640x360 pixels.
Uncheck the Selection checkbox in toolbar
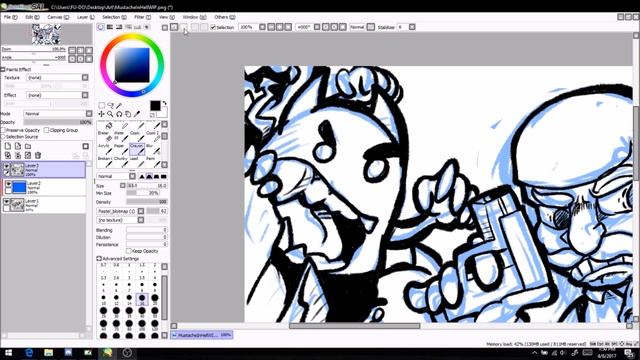(x=213, y=27)
